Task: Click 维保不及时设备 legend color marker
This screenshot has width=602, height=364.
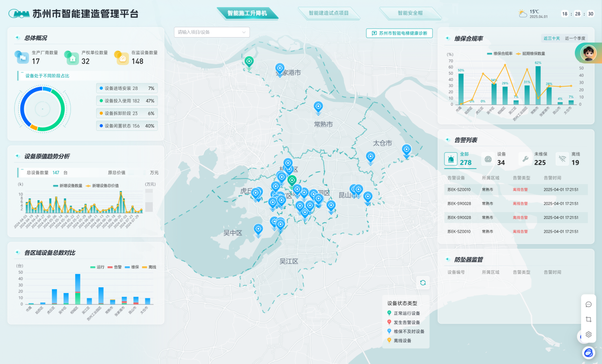Action: coord(389,331)
